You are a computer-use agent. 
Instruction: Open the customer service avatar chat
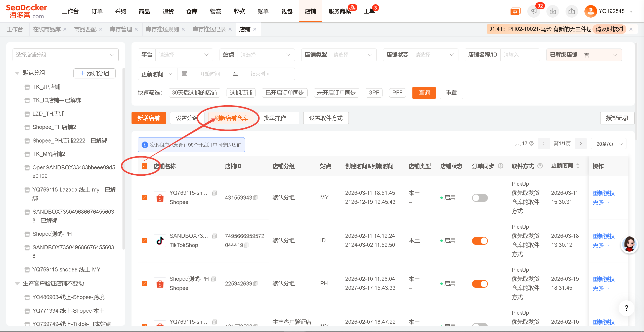point(629,245)
